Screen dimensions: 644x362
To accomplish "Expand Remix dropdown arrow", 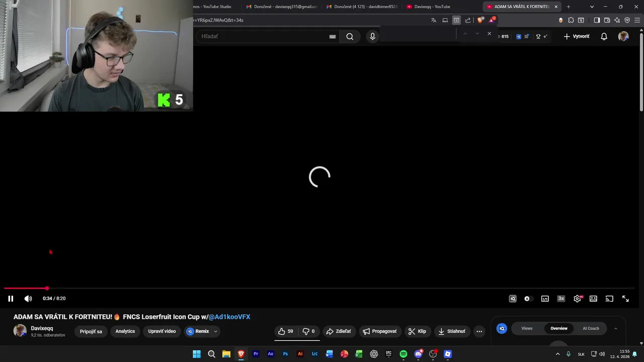I will click(215, 331).
